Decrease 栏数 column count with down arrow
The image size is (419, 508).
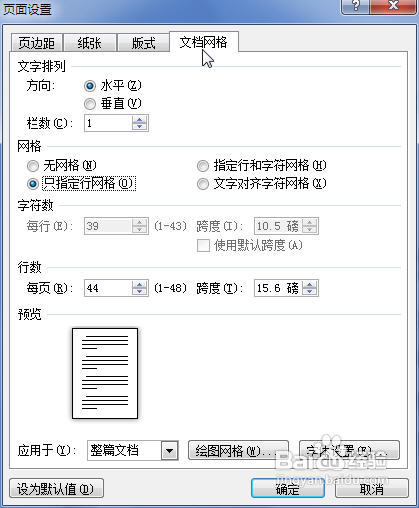139,127
